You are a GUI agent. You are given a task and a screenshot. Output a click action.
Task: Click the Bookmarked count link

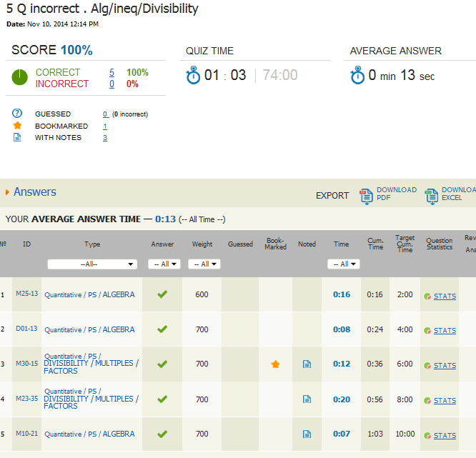105,126
